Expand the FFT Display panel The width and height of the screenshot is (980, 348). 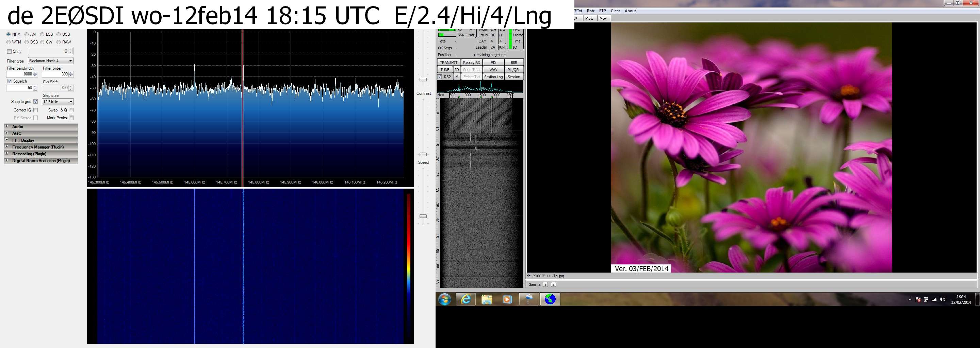[41, 140]
